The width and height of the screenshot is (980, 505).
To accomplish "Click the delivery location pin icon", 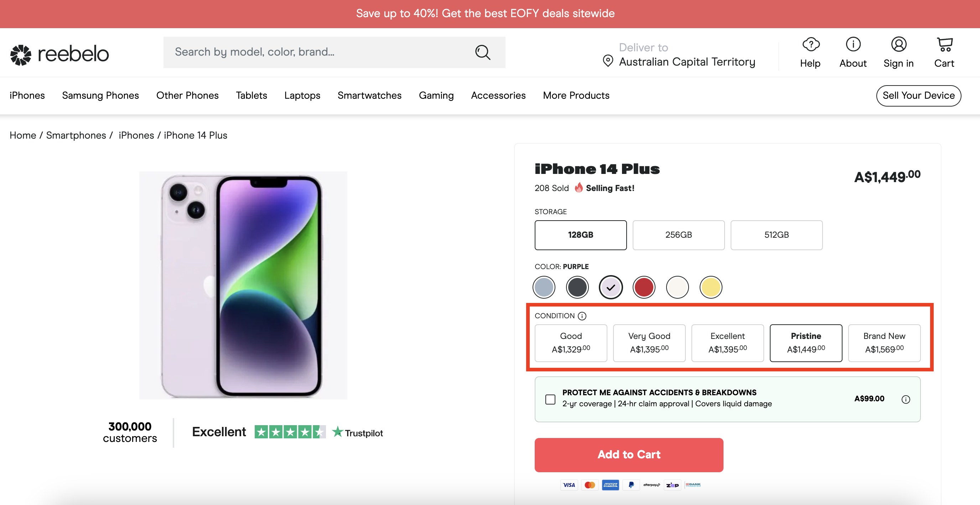I will (608, 61).
